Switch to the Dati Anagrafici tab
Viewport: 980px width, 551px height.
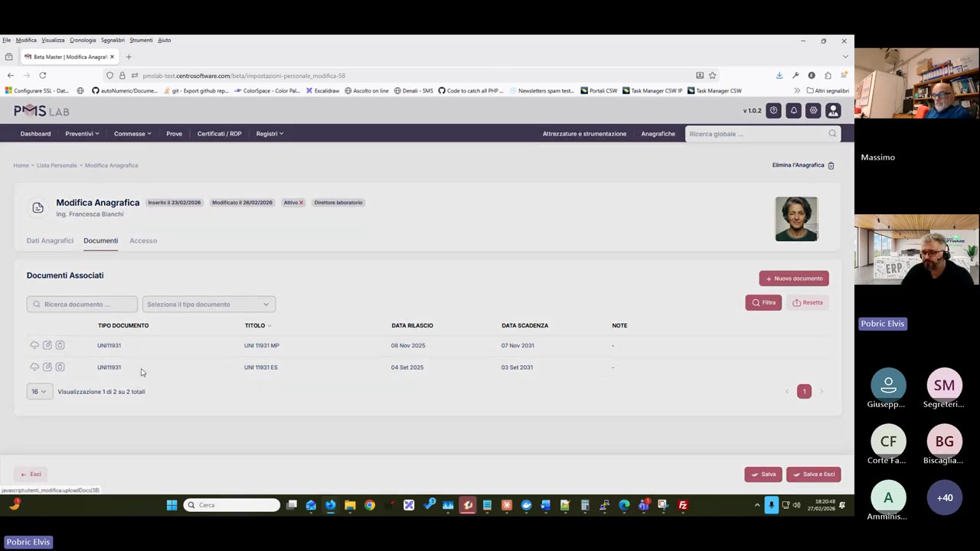(x=50, y=240)
